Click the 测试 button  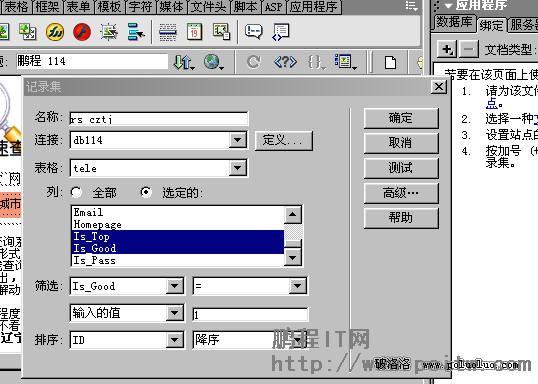coord(401,168)
